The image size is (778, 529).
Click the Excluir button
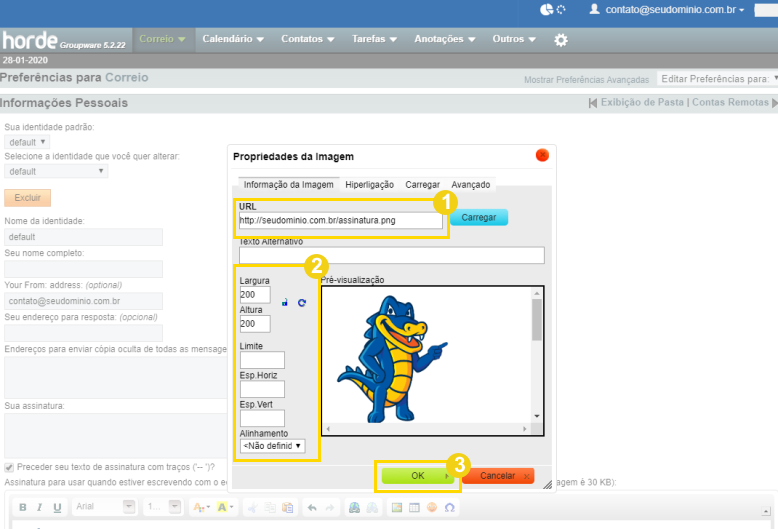pos(27,198)
